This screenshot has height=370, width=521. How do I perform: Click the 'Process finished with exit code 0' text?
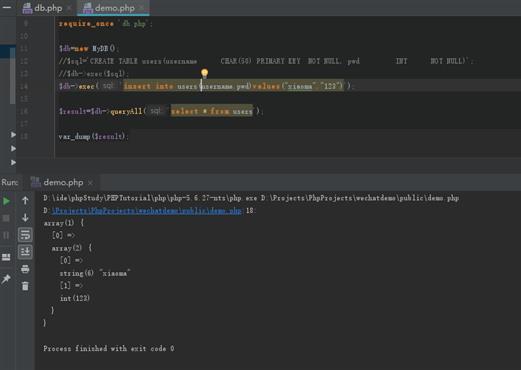[109, 349]
